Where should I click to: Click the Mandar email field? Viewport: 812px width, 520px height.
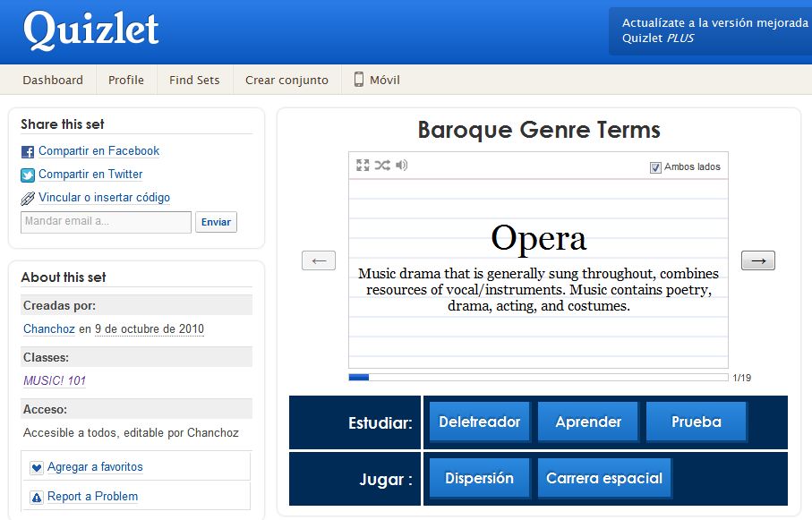[x=105, y=222]
